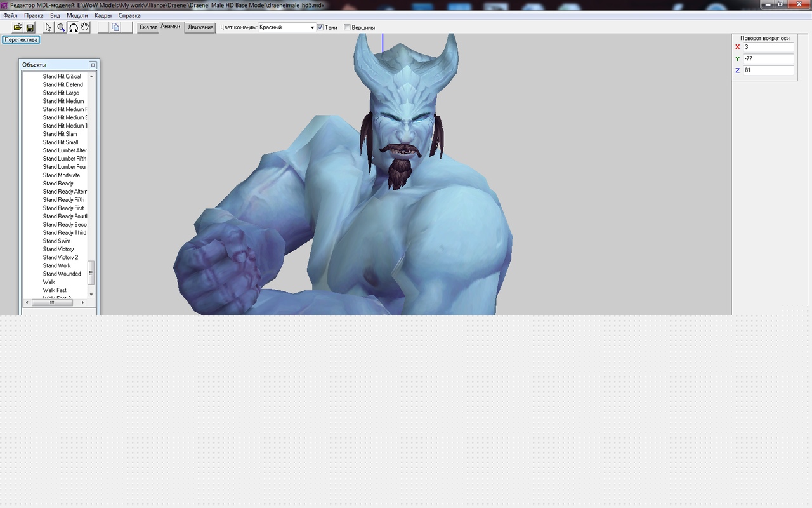Click the X axis rotation field

coord(769,47)
